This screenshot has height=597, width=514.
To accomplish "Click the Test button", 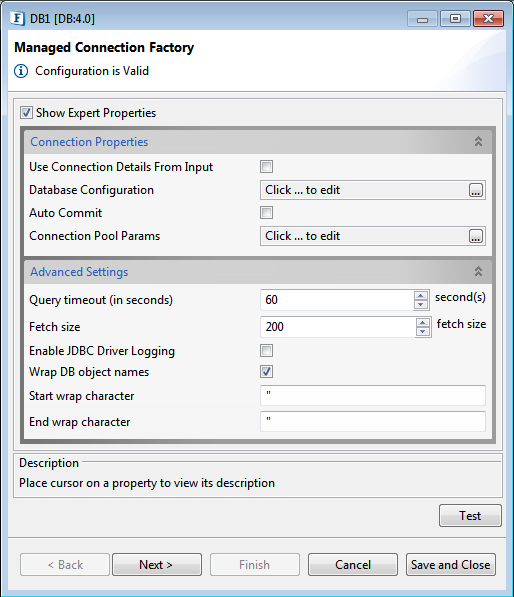I will (470, 516).
